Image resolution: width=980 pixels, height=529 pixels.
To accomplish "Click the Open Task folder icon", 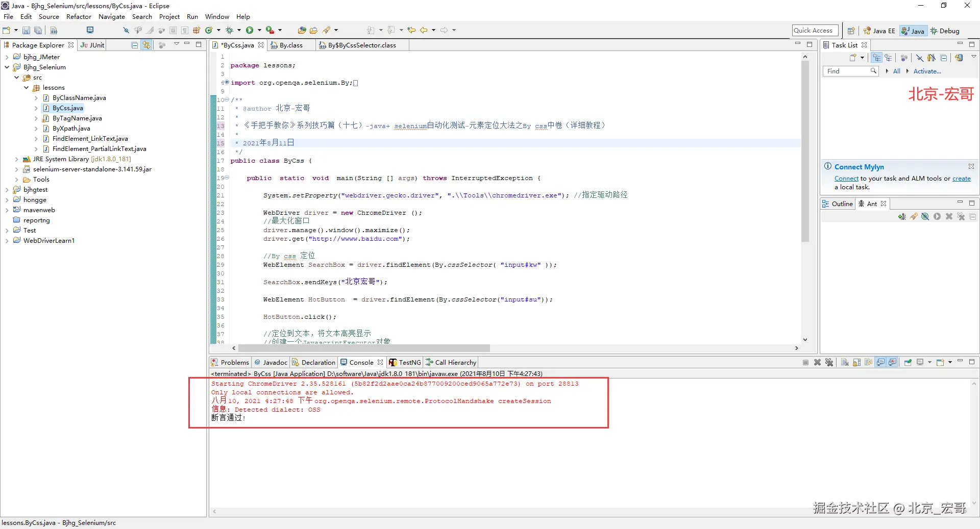I will pyautogui.click(x=313, y=30).
